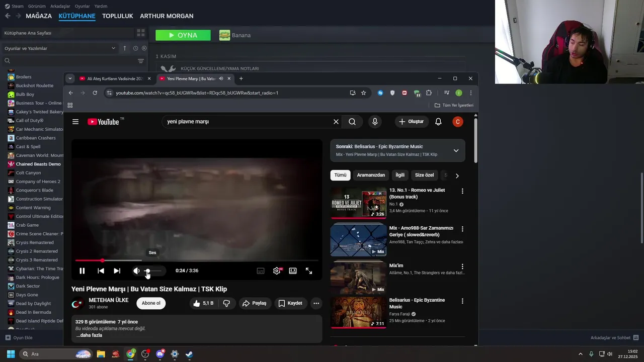
Task: Switch to theater mode view
Action: 293,270
